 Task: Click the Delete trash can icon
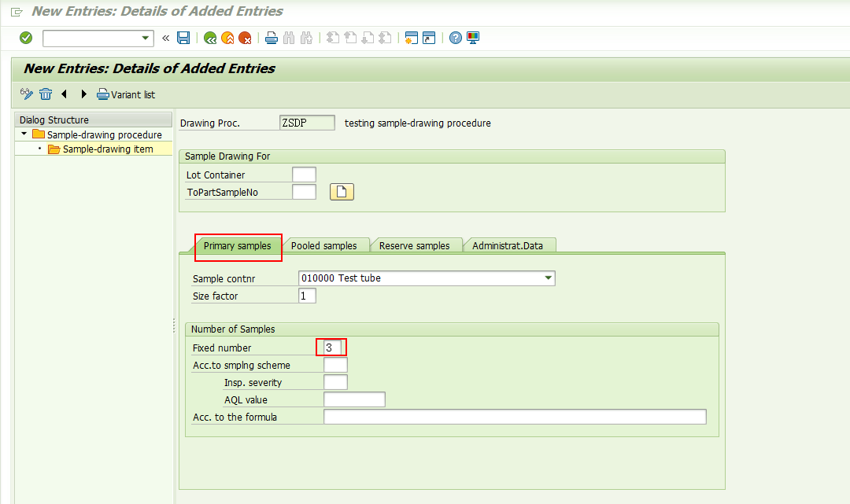[46, 94]
